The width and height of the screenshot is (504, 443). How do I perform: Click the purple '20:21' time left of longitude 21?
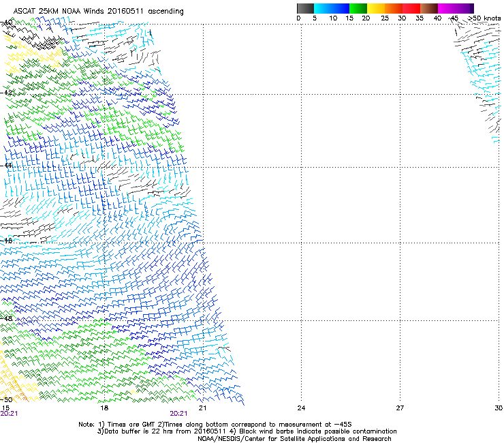point(178,414)
